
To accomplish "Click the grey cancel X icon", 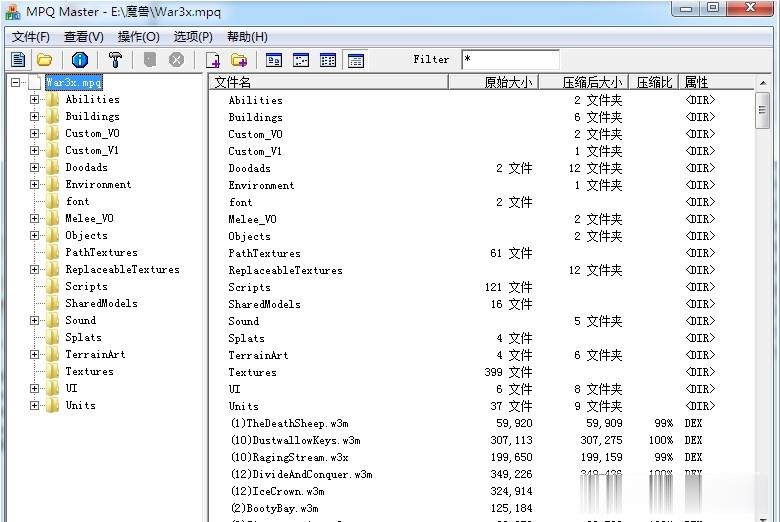I will click(176, 60).
